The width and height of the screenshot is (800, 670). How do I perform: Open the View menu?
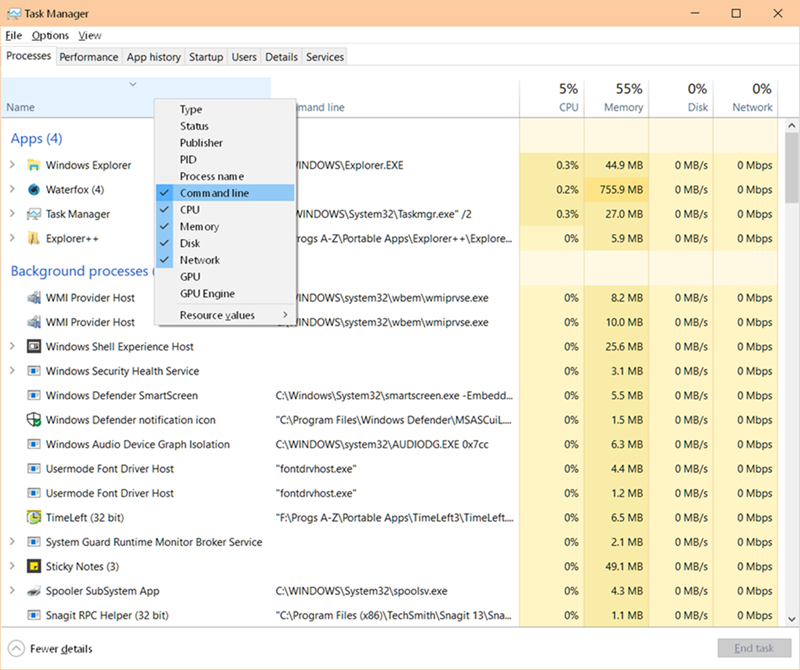[90, 36]
